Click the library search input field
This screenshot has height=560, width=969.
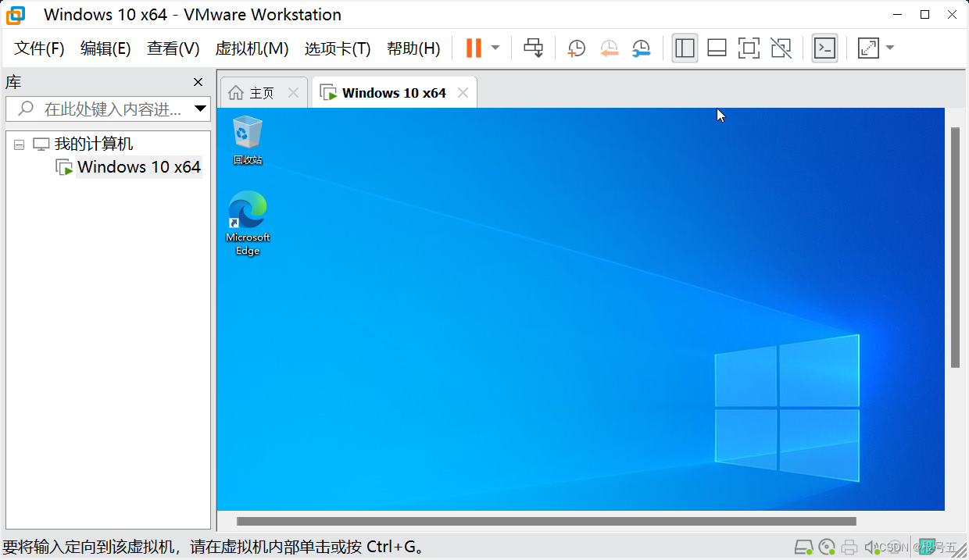(102, 109)
